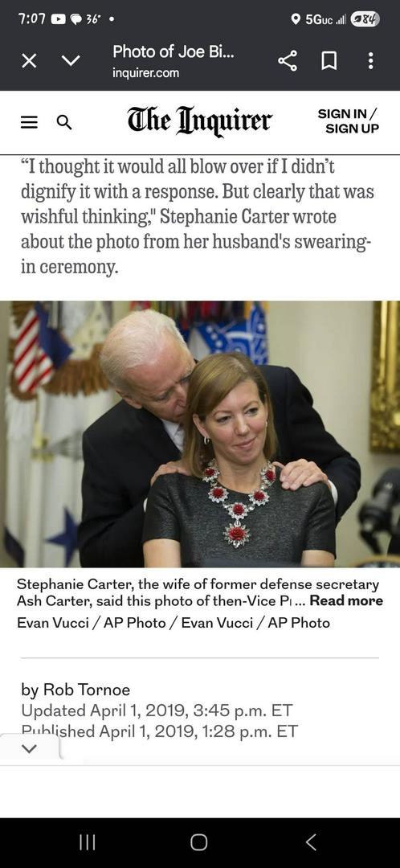Tap the Android back button
The height and width of the screenshot is (868, 400).
pos(311,842)
